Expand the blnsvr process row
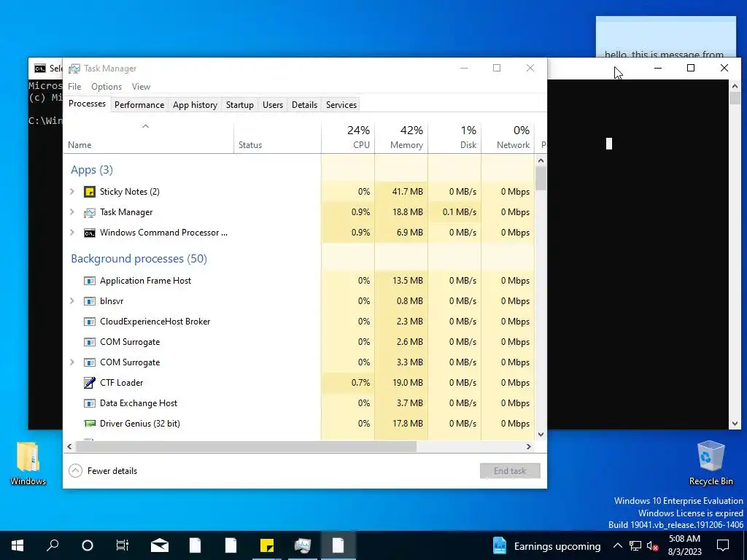 (x=72, y=301)
